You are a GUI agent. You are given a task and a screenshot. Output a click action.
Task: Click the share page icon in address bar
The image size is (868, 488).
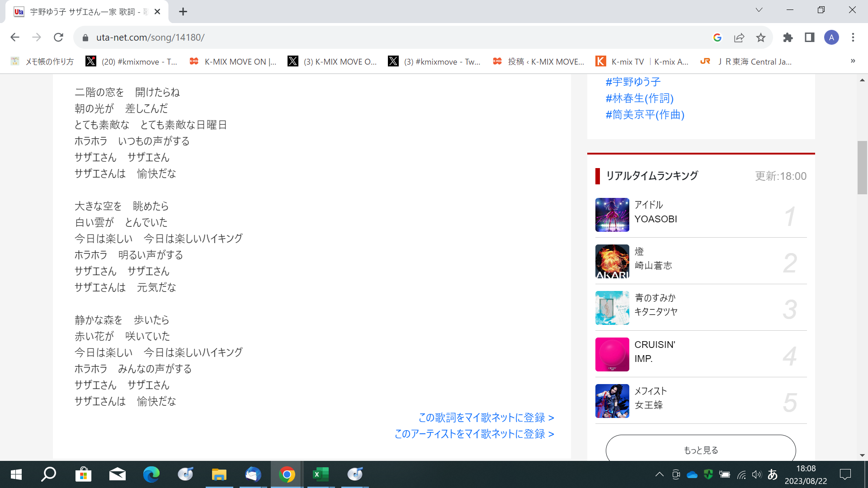(739, 38)
